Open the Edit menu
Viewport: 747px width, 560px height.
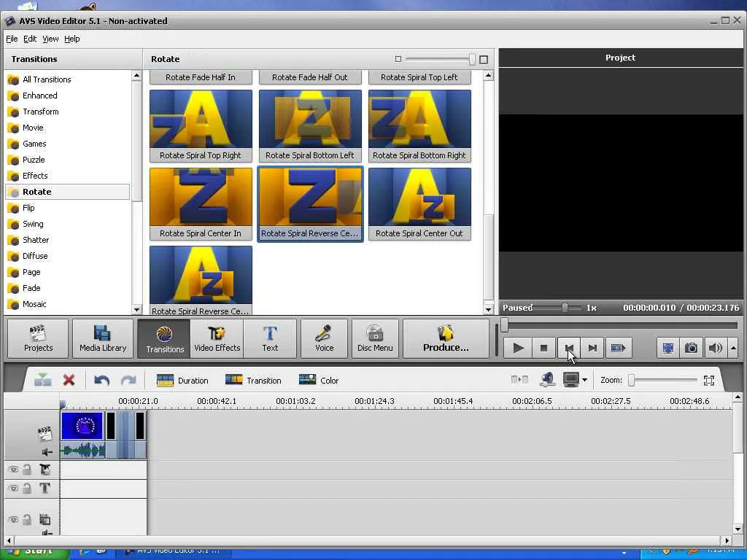29,39
